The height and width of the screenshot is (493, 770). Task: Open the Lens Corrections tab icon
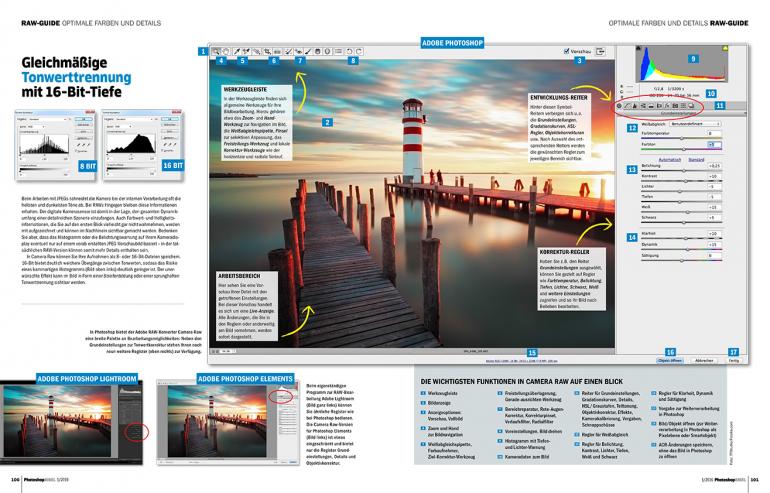coord(660,106)
